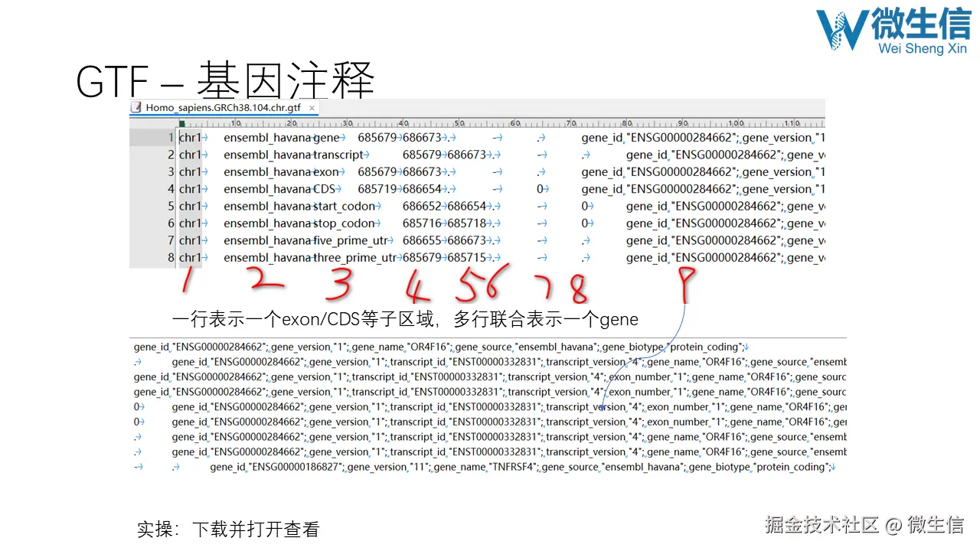Click the 实操：下载并打开查看 instruction text

click(x=228, y=529)
